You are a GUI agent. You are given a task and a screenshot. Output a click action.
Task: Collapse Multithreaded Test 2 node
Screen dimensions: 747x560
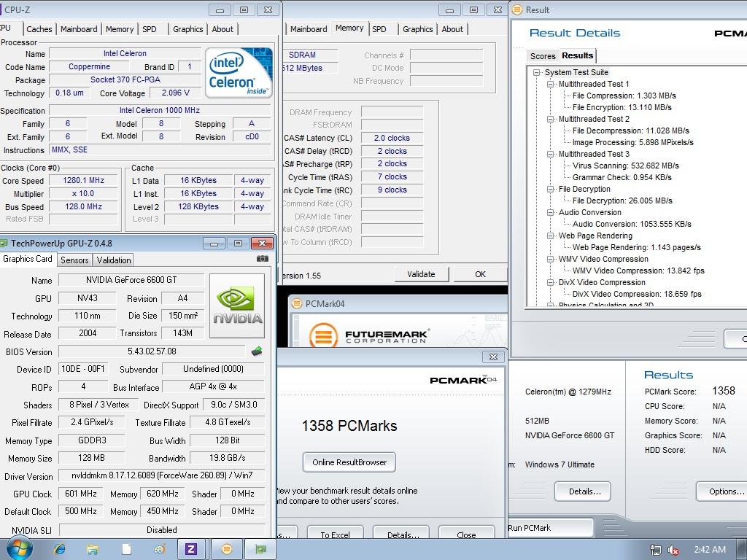coord(550,119)
